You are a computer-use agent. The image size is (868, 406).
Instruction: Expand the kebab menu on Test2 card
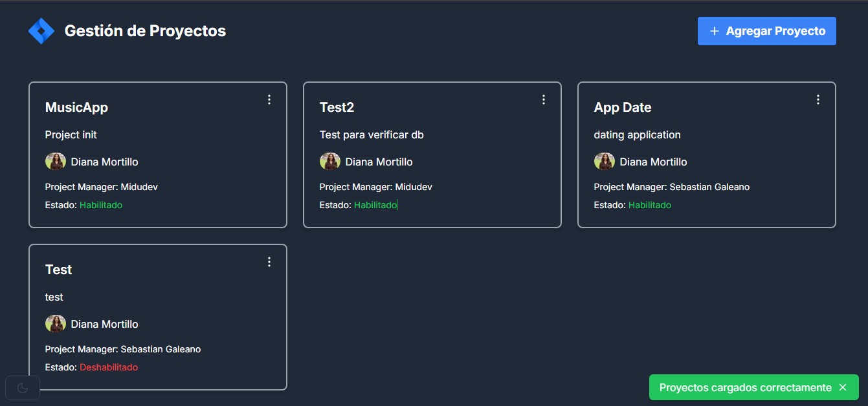click(x=544, y=100)
